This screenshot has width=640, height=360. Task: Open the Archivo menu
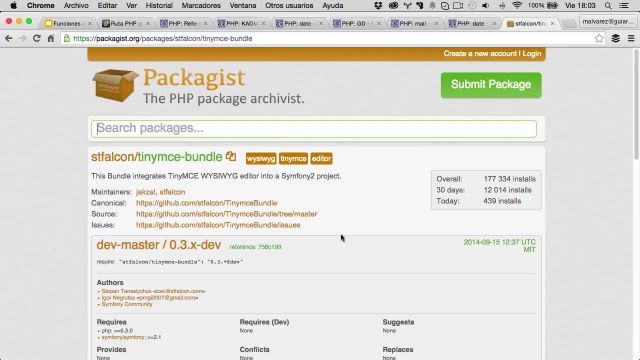(x=76, y=6)
